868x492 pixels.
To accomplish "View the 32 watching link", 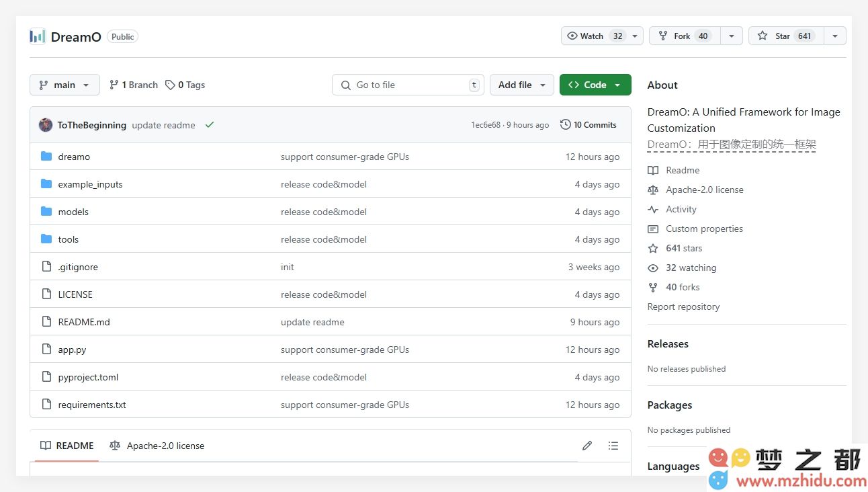I will tap(691, 268).
